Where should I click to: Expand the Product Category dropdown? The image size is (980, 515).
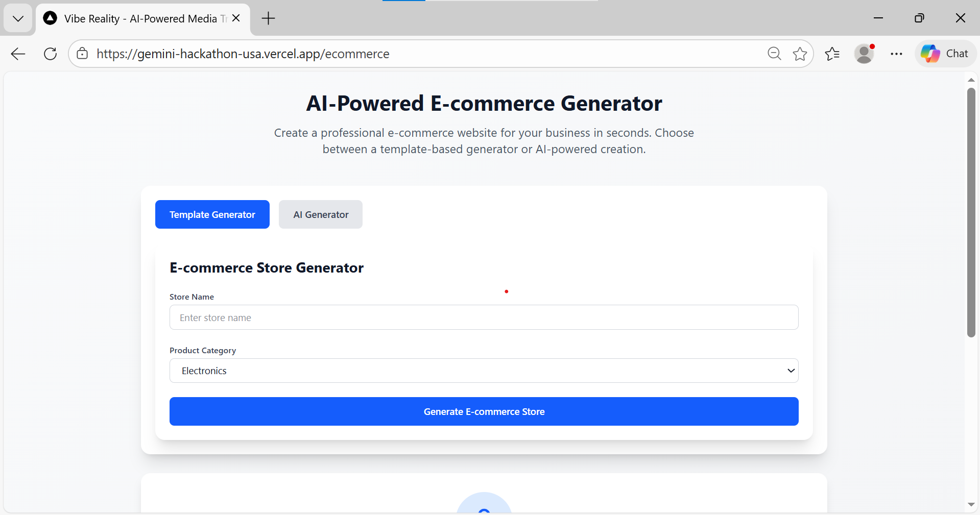[x=484, y=371]
